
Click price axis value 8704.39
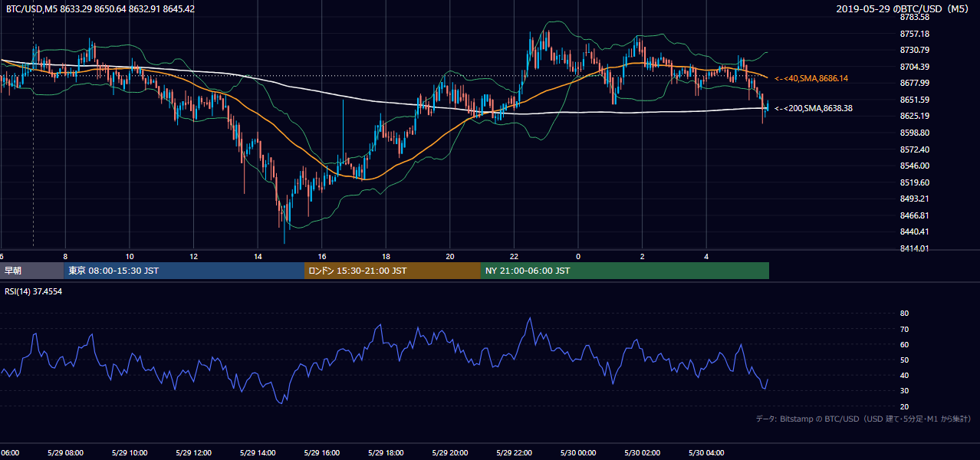[x=914, y=67]
